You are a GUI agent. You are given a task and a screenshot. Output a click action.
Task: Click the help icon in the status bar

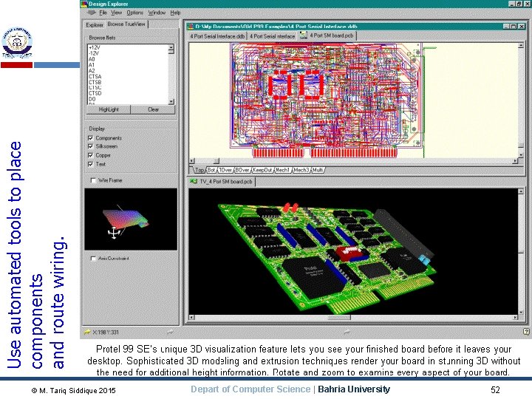tap(526, 332)
